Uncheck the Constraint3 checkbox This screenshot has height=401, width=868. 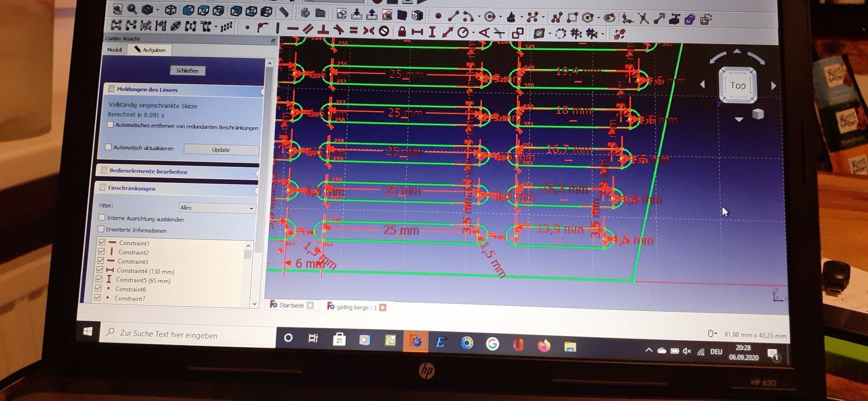(100, 260)
